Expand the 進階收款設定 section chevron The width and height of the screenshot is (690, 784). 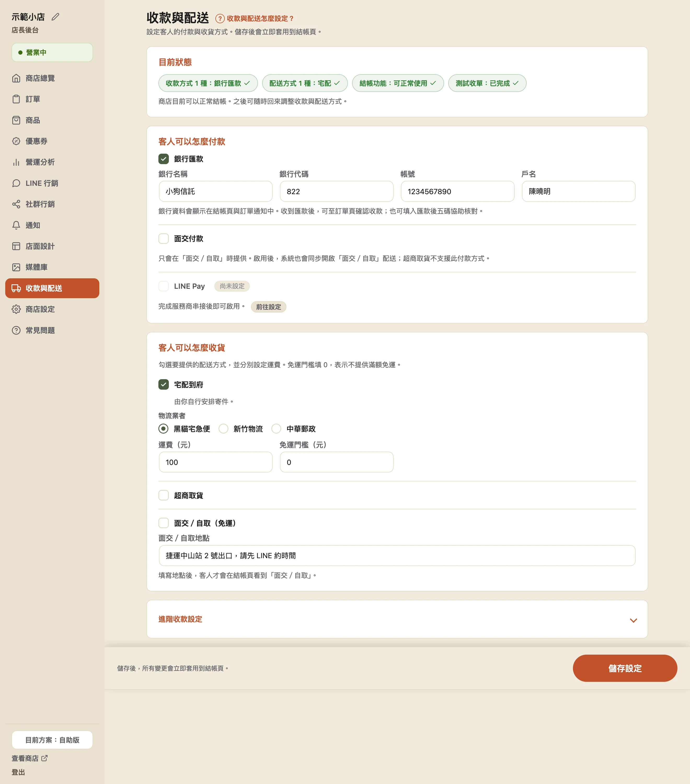click(x=633, y=620)
